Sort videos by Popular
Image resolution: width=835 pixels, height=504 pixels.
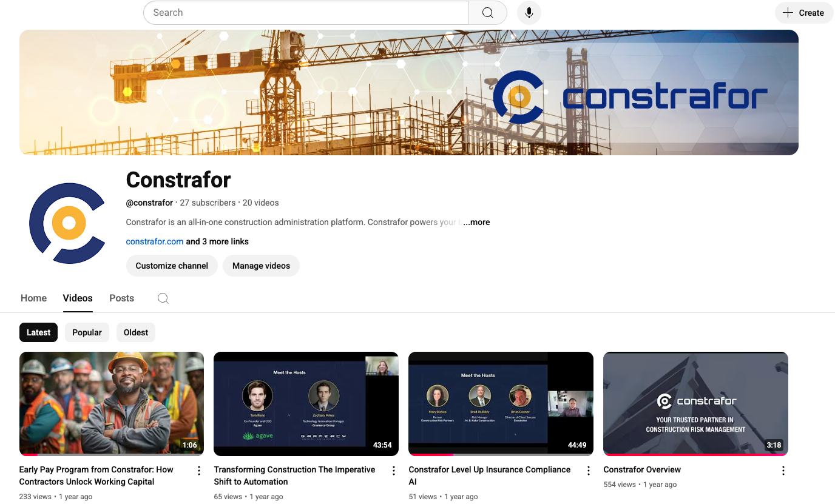[87, 332]
